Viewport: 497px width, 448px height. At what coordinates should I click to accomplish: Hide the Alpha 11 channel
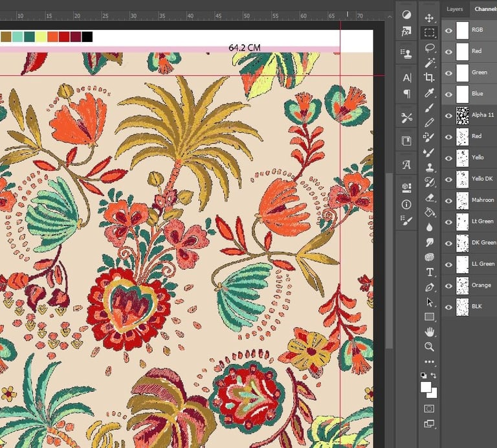(448, 116)
